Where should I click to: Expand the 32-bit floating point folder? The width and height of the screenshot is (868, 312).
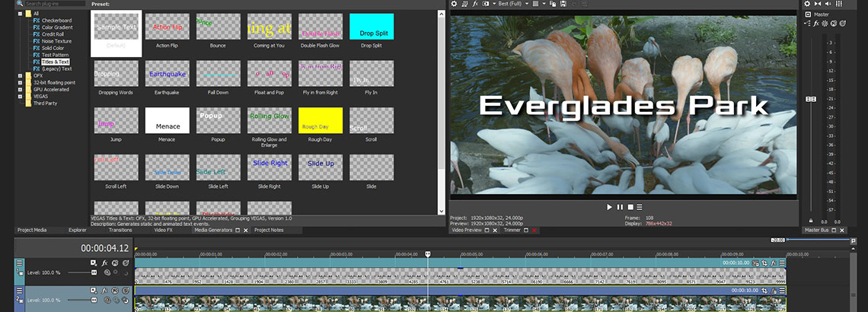point(21,82)
